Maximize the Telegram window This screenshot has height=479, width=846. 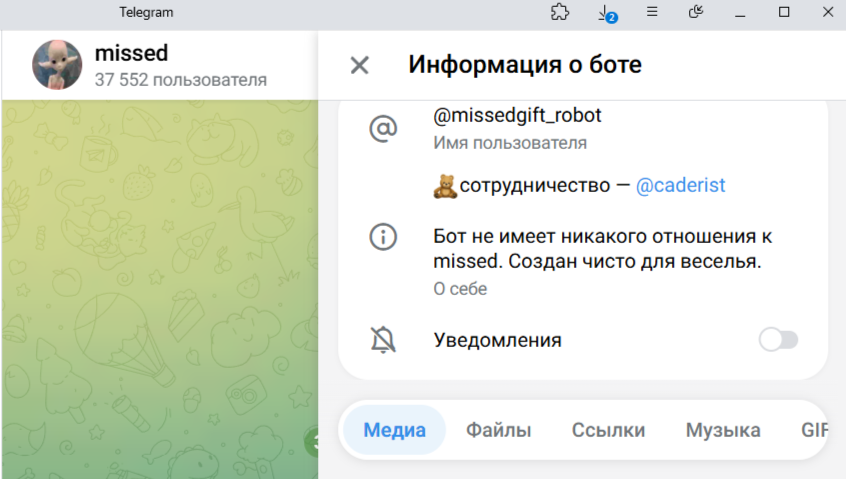click(x=784, y=12)
